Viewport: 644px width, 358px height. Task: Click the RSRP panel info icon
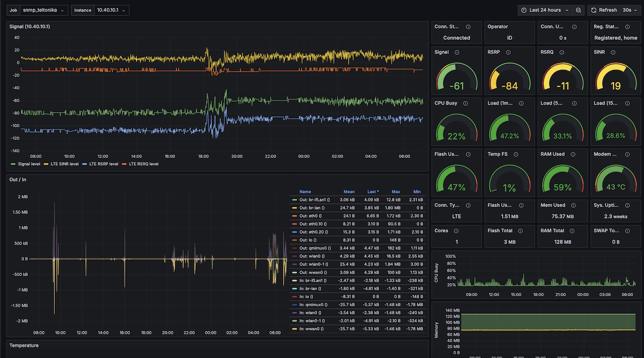pyautogui.click(x=508, y=52)
